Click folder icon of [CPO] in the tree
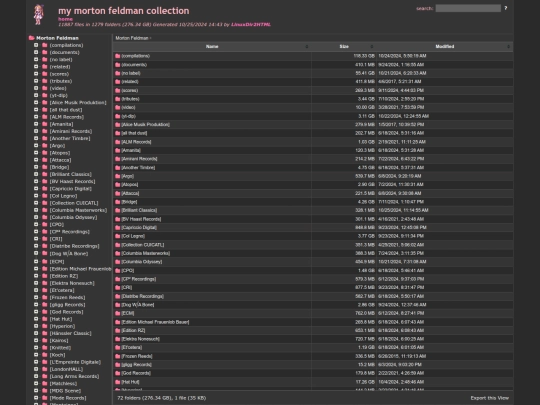Screen dimensions: 540x405 [44, 224]
